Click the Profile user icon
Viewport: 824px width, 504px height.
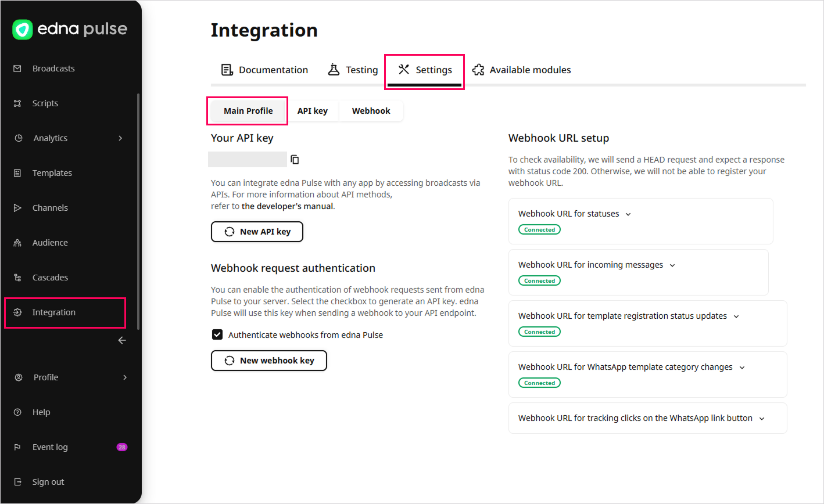point(19,377)
